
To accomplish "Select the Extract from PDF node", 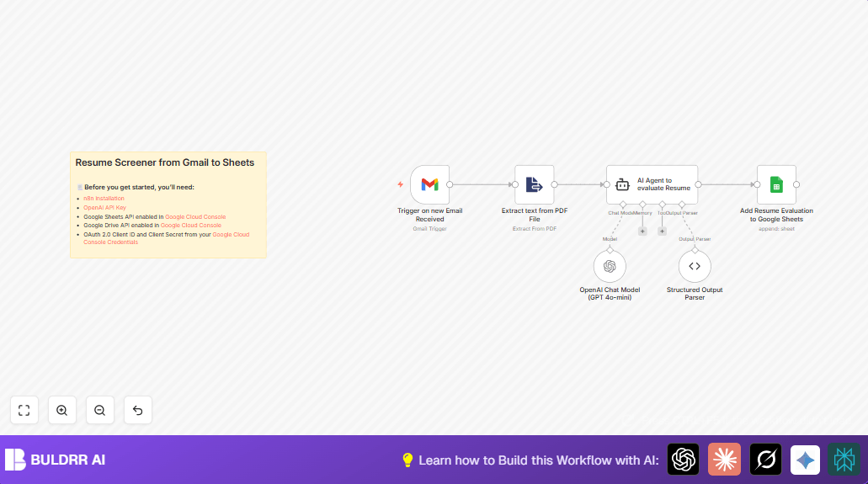I will 535,184.
